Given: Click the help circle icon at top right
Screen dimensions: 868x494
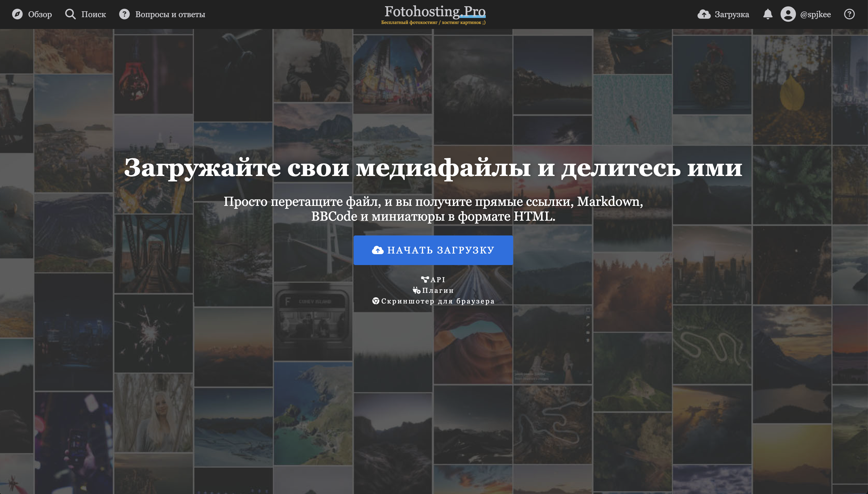Looking at the screenshot, I should pos(849,14).
